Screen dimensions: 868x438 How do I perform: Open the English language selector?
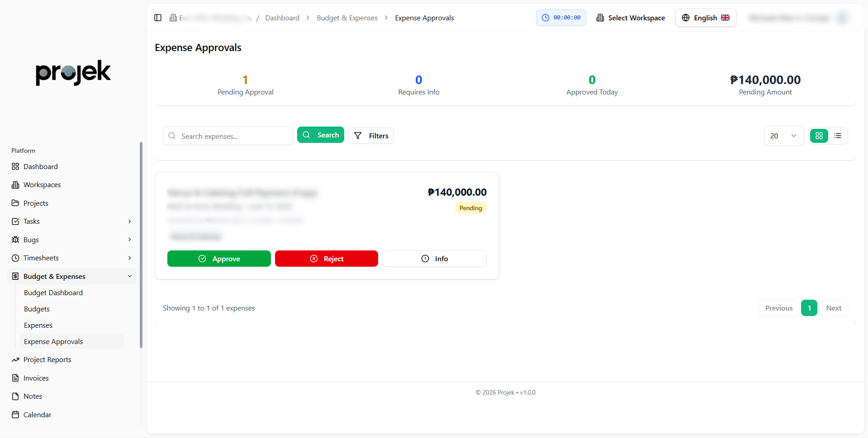point(705,18)
